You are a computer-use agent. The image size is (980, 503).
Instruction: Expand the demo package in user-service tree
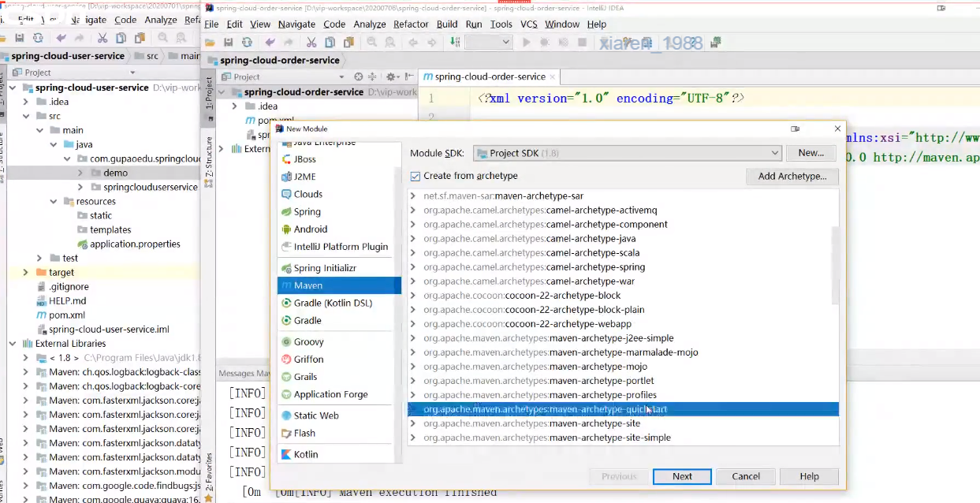click(80, 173)
